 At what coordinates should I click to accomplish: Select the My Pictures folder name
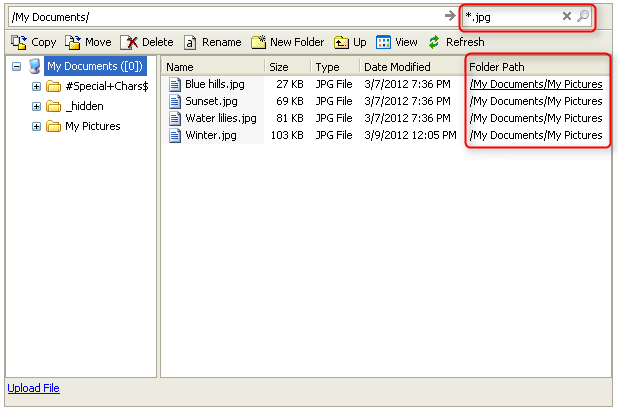93,126
